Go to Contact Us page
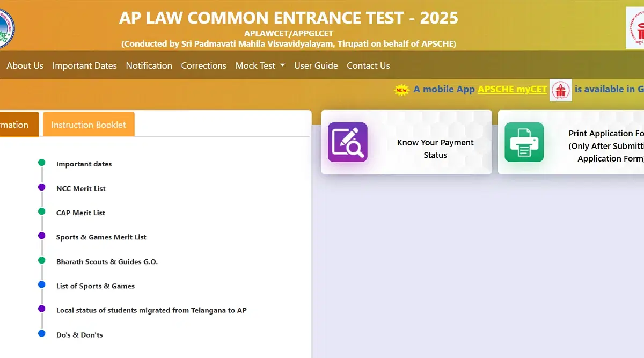644x358 pixels. click(368, 65)
